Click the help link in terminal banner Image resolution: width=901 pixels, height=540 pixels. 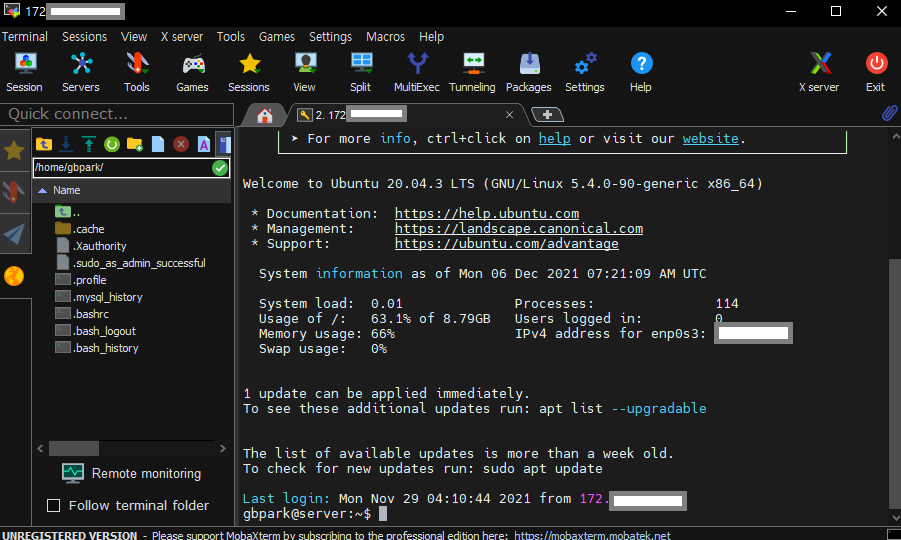(x=555, y=138)
